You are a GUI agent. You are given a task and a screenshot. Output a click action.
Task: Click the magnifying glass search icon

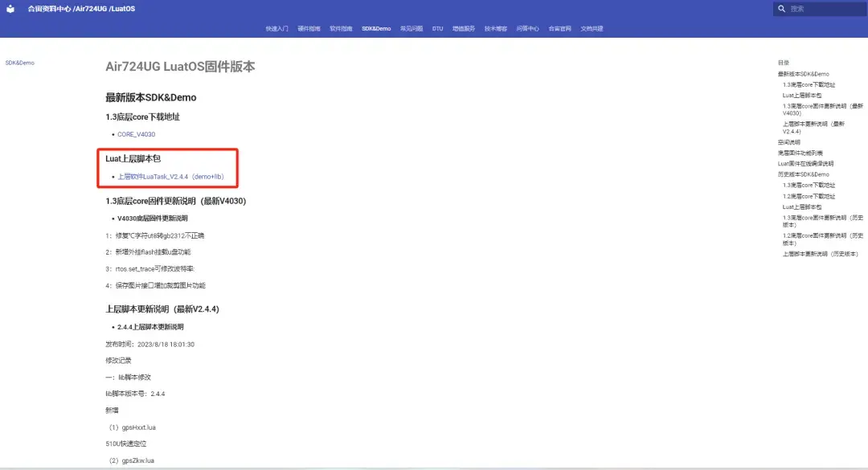[x=782, y=9]
